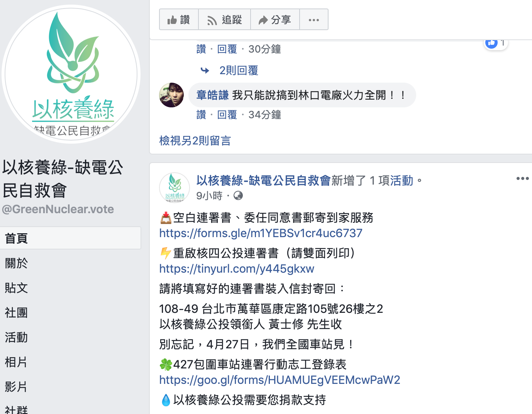Select 首頁 in the sidebar
Image resolution: width=532 pixels, height=414 pixels.
70,238
